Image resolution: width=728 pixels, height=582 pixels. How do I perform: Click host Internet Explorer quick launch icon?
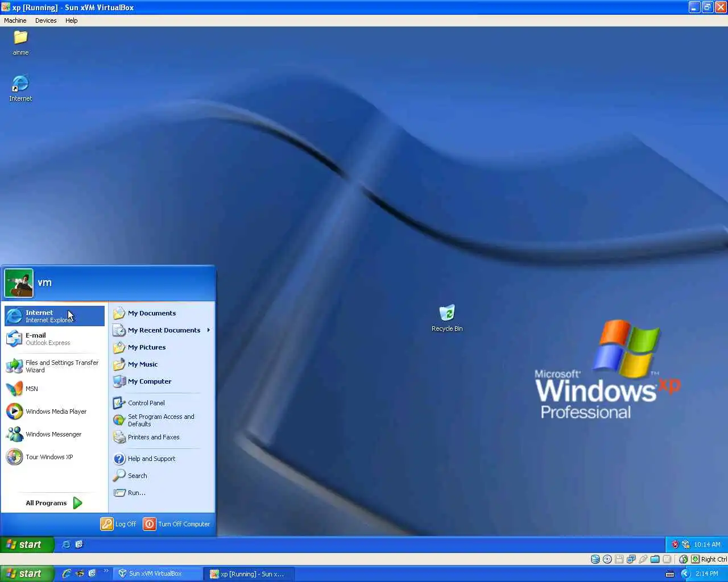coord(67,573)
